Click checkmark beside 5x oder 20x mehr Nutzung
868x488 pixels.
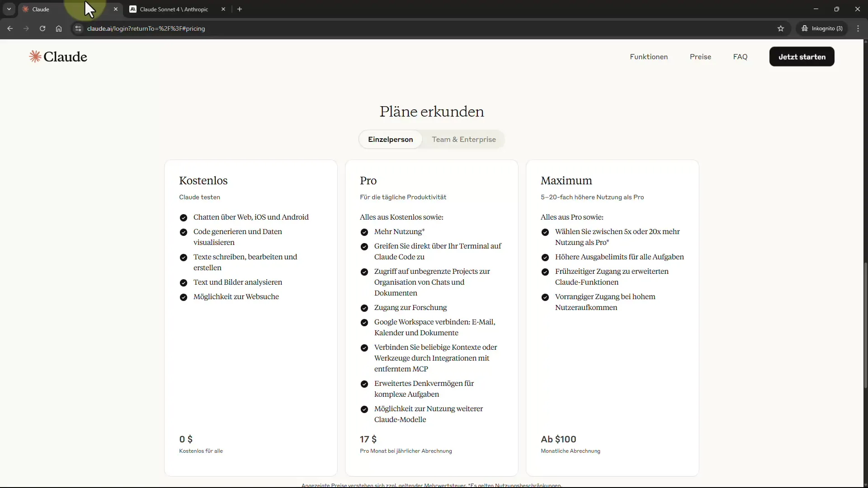click(545, 232)
